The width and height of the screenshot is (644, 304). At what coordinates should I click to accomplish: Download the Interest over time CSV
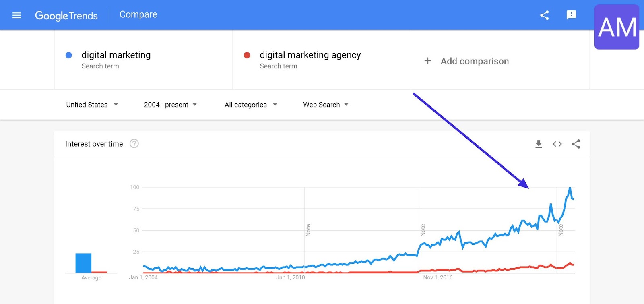pyautogui.click(x=539, y=144)
